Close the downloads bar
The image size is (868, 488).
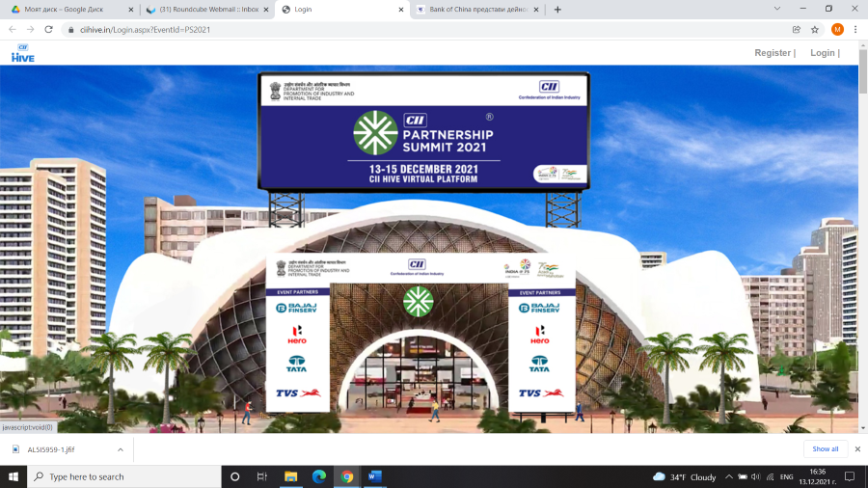point(857,449)
